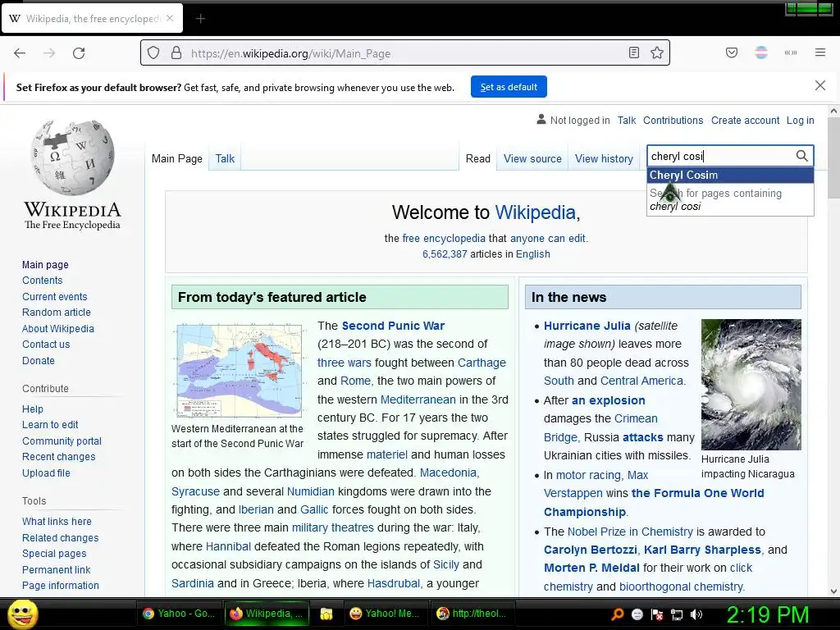Viewport: 840px width, 630px height.
Task: Open the Second Punic War article link
Action: pos(393,326)
